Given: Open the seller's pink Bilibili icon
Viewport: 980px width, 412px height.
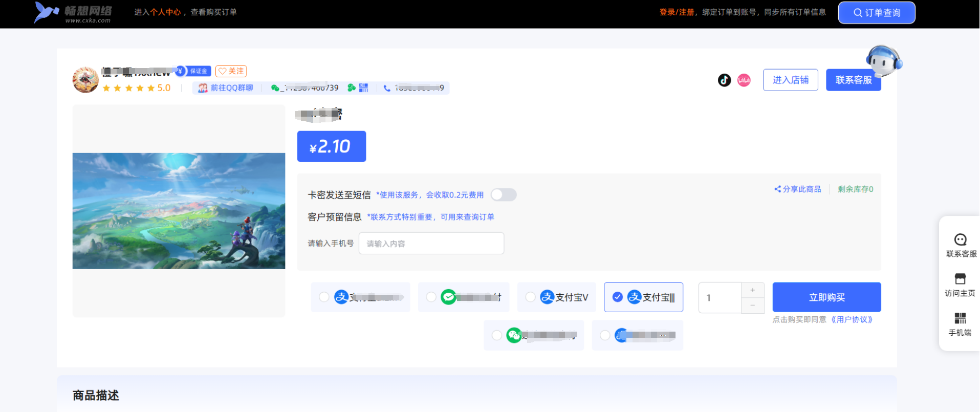Looking at the screenshot, I should pos(744,80).
